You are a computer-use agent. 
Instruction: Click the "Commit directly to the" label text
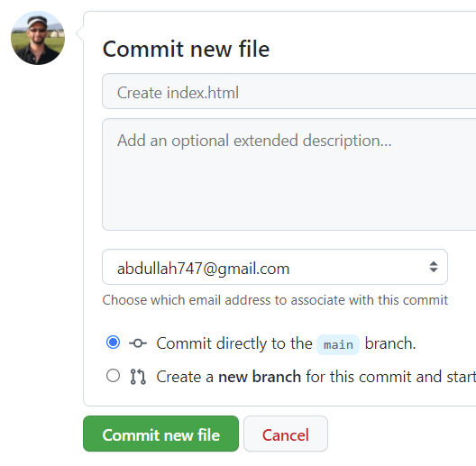(x=234, y=343)
